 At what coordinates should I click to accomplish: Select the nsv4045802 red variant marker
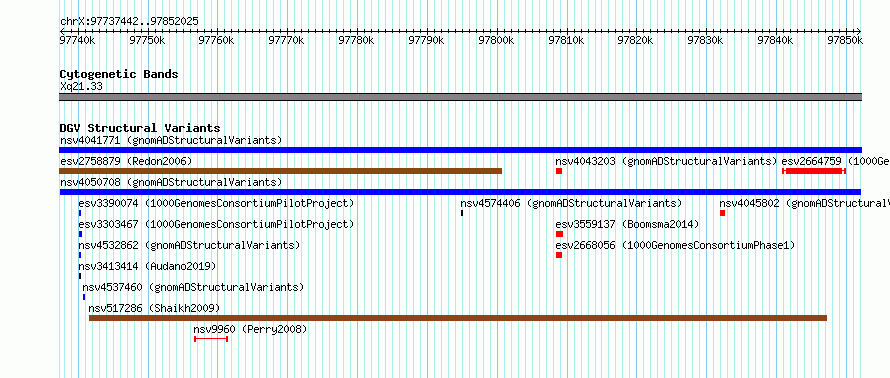pos(723,213)
